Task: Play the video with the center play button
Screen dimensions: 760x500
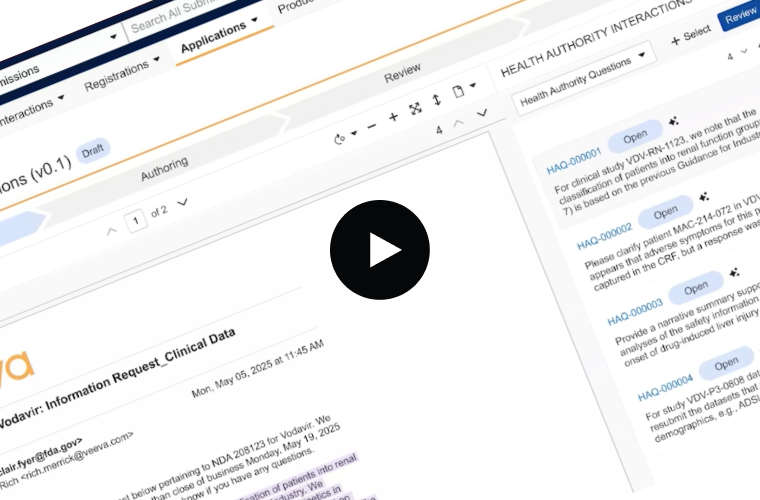Action: coord(380,250)
